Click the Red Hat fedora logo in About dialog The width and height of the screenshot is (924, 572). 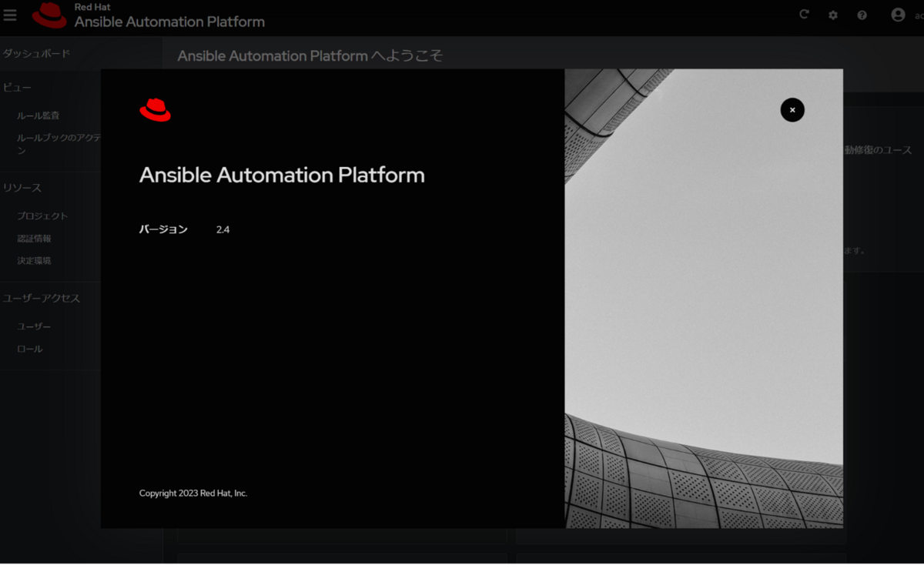pyautogui.click(x=156, y=109)
